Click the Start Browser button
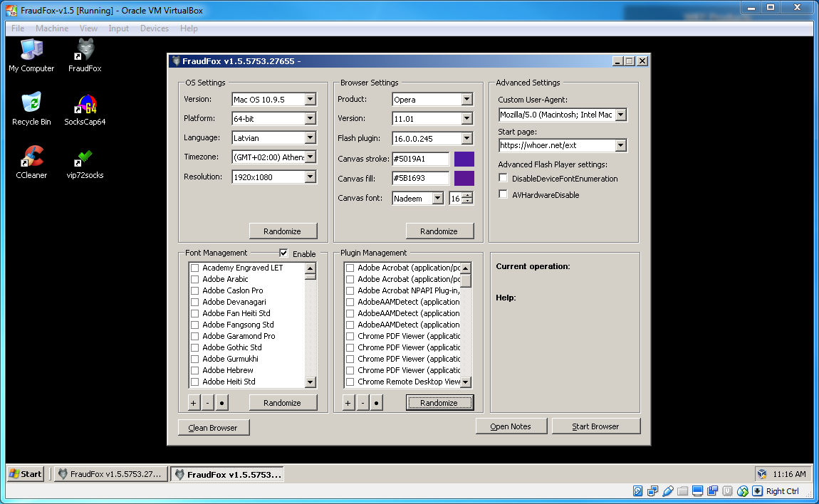 (x=595, y=426)
